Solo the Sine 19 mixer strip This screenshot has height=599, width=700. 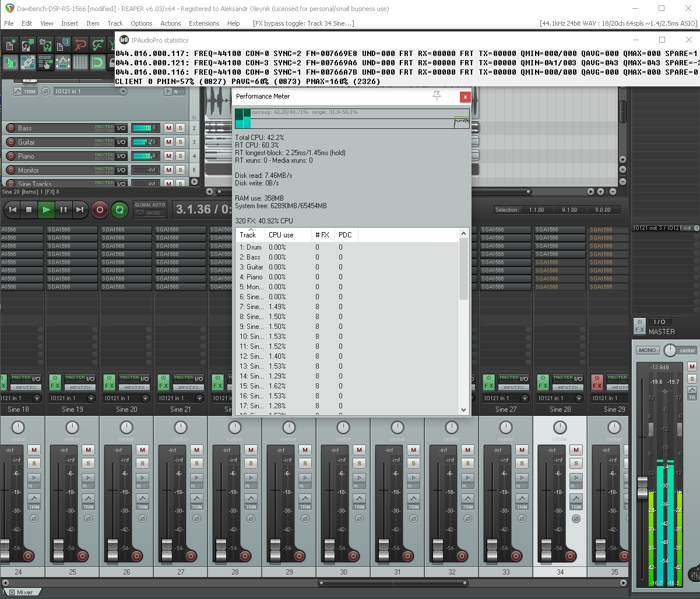(88, 463)
